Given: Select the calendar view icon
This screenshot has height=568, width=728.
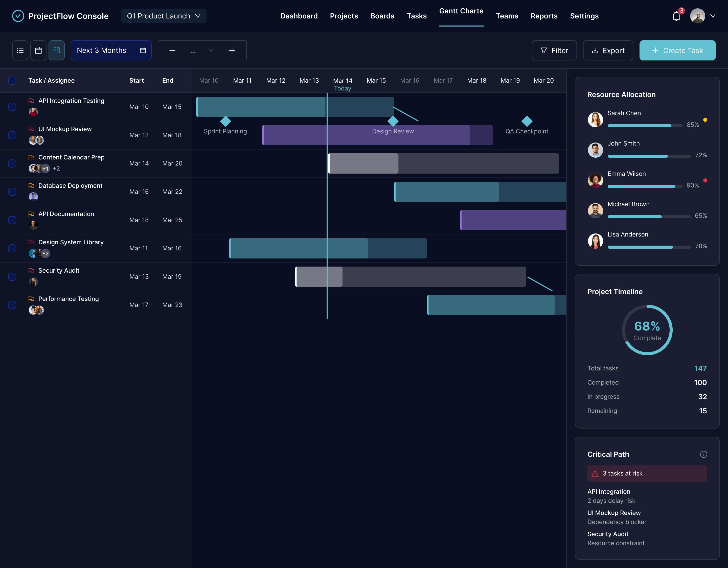Looking at the screenshot, I should [x=38, y=50].
